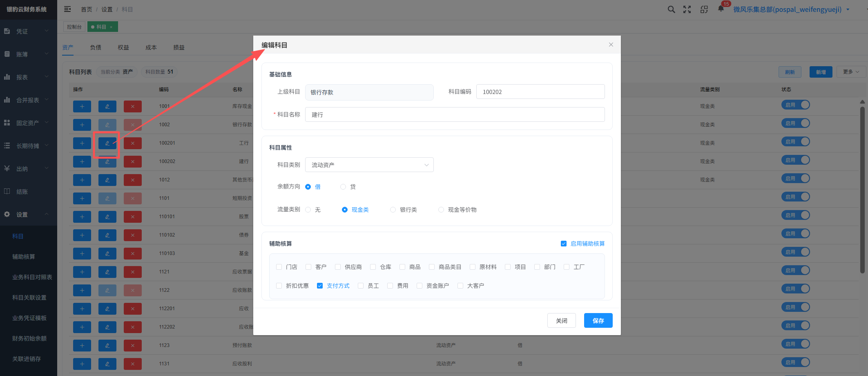The image size is (868, 376).
Task: Switch to the 负债 tab
Action: click(96, 47)
